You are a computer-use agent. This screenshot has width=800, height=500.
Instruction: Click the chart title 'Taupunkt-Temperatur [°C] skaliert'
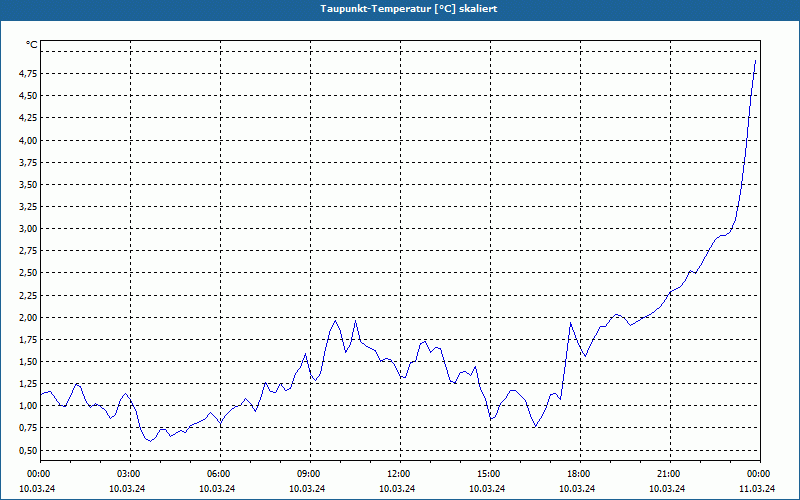click(x=409, y=9)
